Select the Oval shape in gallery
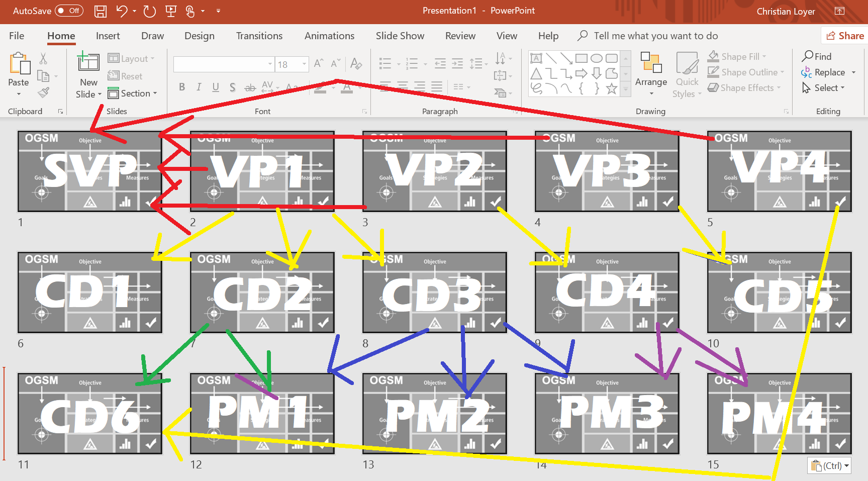This screenshot has height=481, width=868. click(x=597, y=58)
